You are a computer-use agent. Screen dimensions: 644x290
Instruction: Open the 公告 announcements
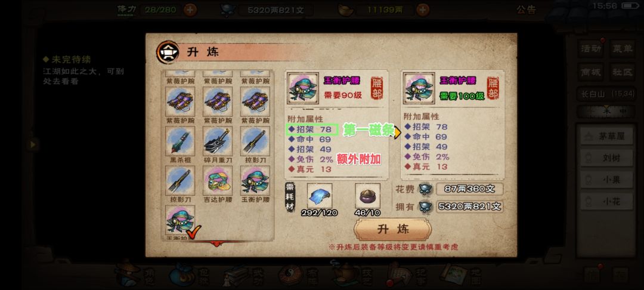tap(527, 10)
